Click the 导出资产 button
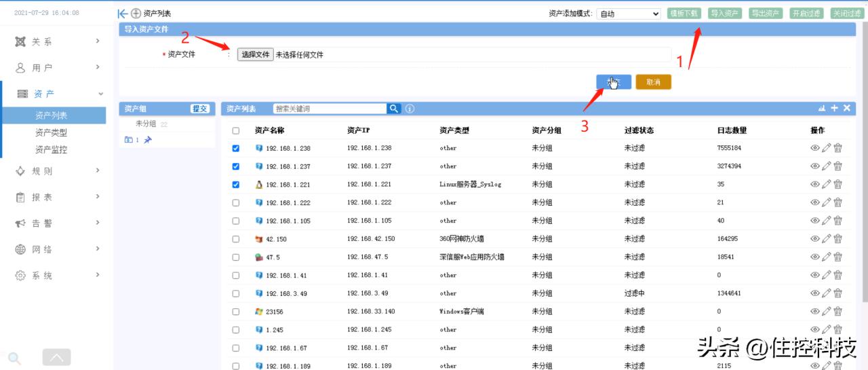868x370 pixels. (x=765, y=13)
